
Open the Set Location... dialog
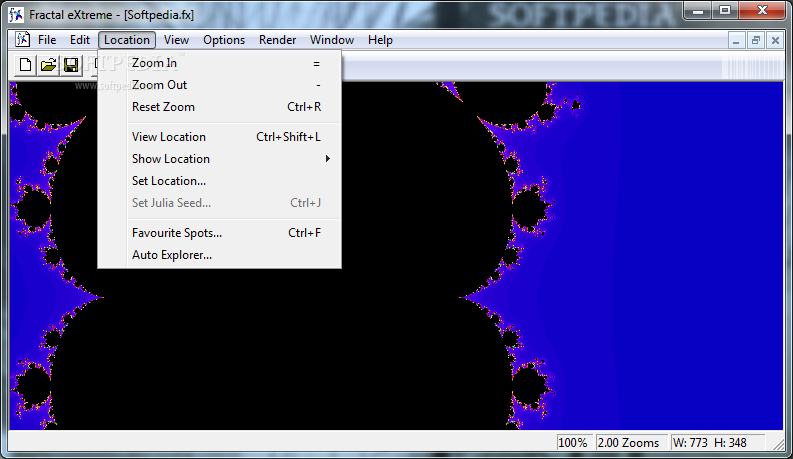click(219, 181)
